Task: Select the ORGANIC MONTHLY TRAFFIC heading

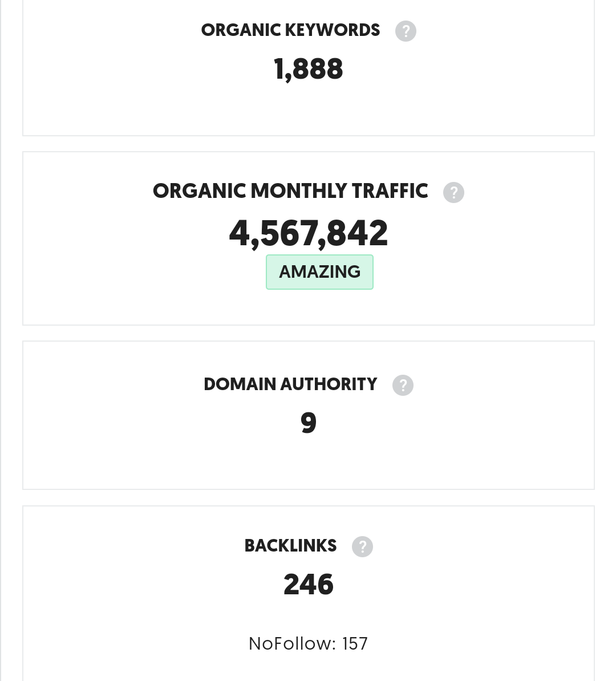Action: pyautogui.click(x=290, y=192)
